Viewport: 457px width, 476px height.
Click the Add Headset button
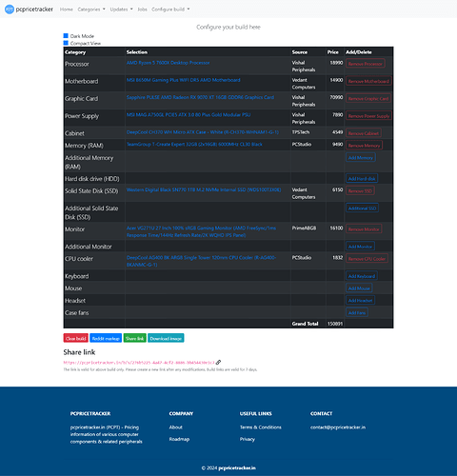360,300
